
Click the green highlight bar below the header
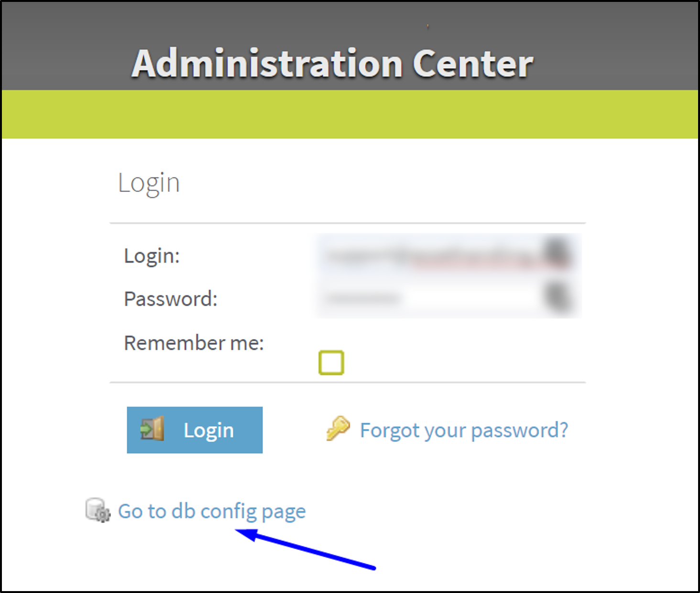click(350, 114)
